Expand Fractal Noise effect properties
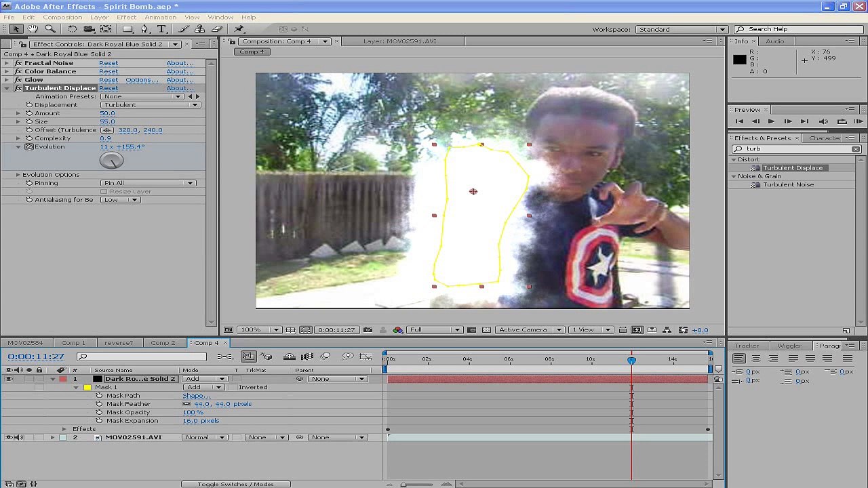 tap(7, 63)
